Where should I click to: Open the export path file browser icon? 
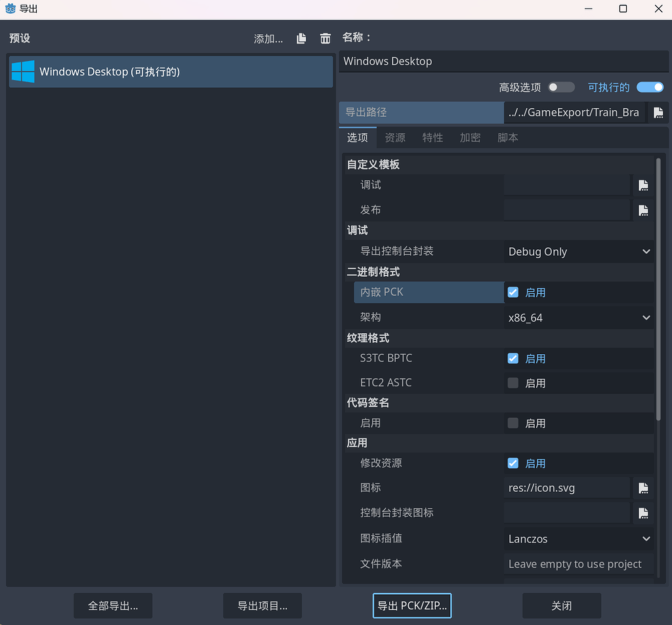pyautogui.click(x=658, y=112)
